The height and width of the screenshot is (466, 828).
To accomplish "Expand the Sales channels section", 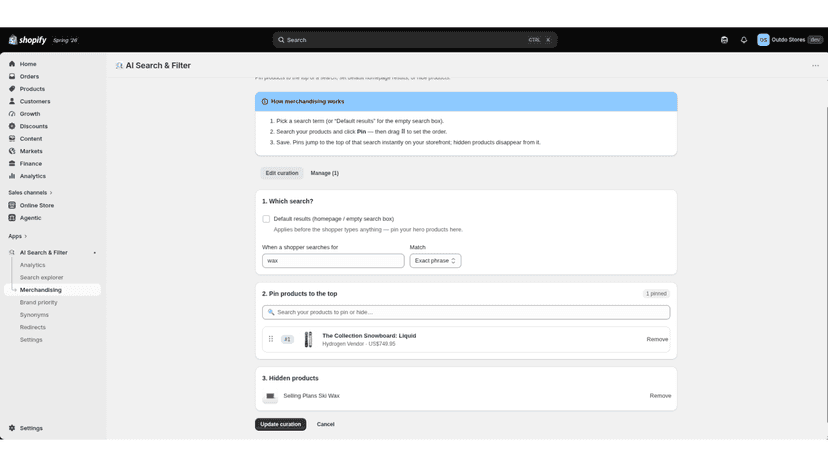I will point(30,193).
